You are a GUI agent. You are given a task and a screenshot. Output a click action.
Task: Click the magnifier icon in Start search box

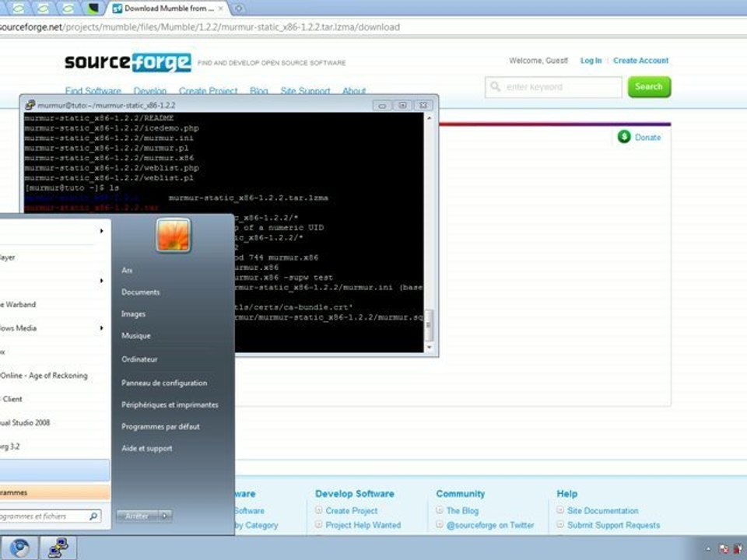click(x=93, y=516)
